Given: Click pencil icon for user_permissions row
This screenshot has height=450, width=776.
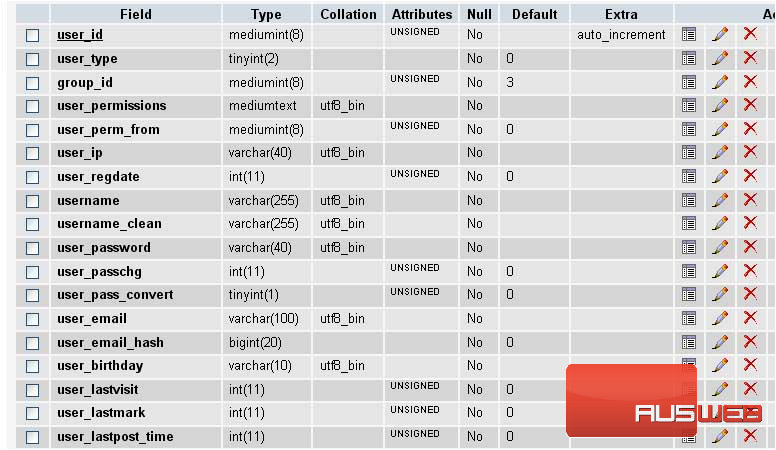Looking at the screenshot, I should tap(720, 105).
